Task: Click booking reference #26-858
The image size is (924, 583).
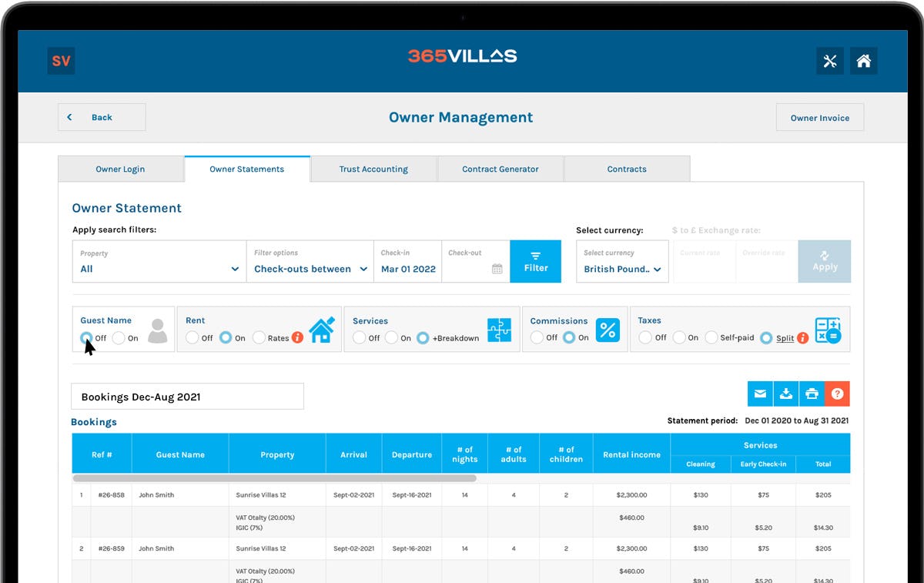Action: pos(110,495)
